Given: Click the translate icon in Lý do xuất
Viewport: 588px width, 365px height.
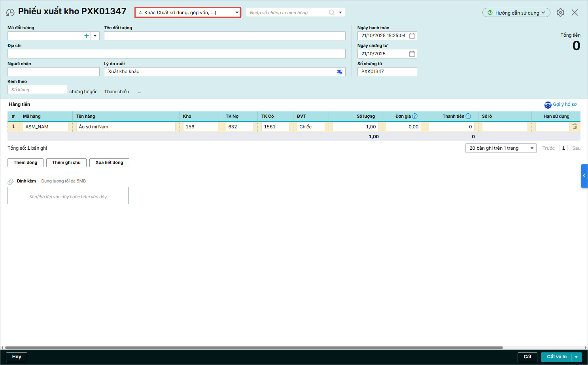Looking at the screenshot, I should [340, 72].
